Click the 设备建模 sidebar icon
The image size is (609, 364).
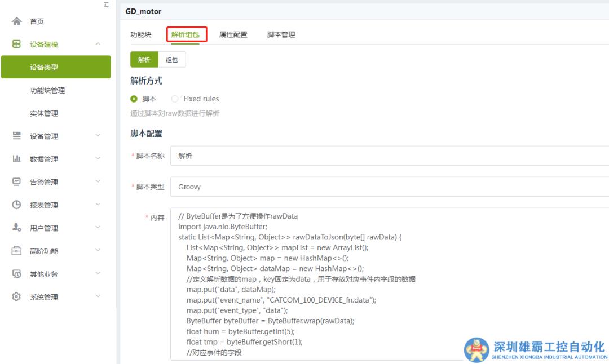click(x=16, y=45)
